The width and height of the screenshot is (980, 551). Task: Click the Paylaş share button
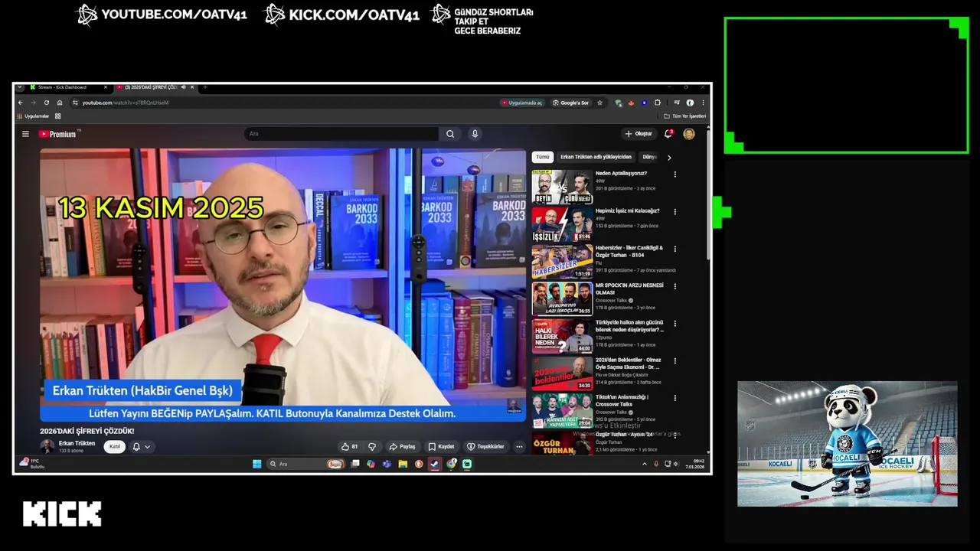click(x=402, y=446)
